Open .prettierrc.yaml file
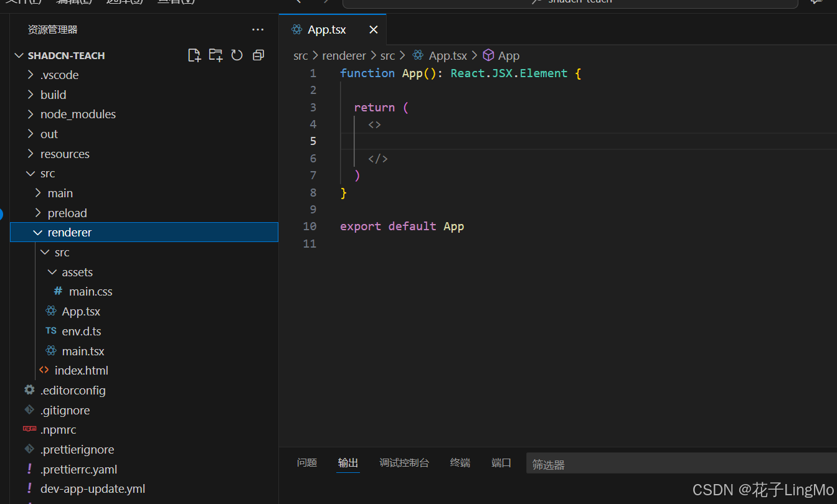Image resolution: width=837 pixels, height=504 pixels. click(78, 469)
